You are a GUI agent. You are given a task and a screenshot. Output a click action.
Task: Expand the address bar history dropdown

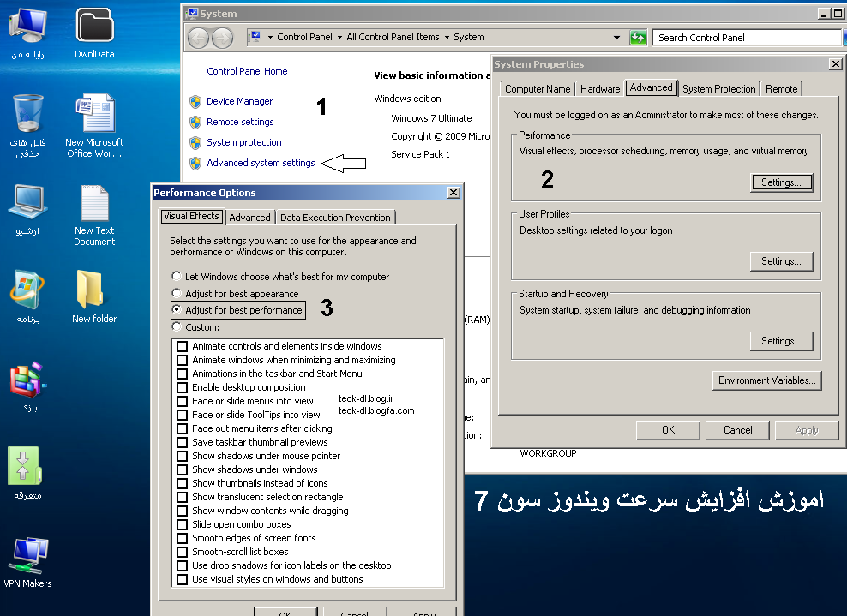pos(616,38)
